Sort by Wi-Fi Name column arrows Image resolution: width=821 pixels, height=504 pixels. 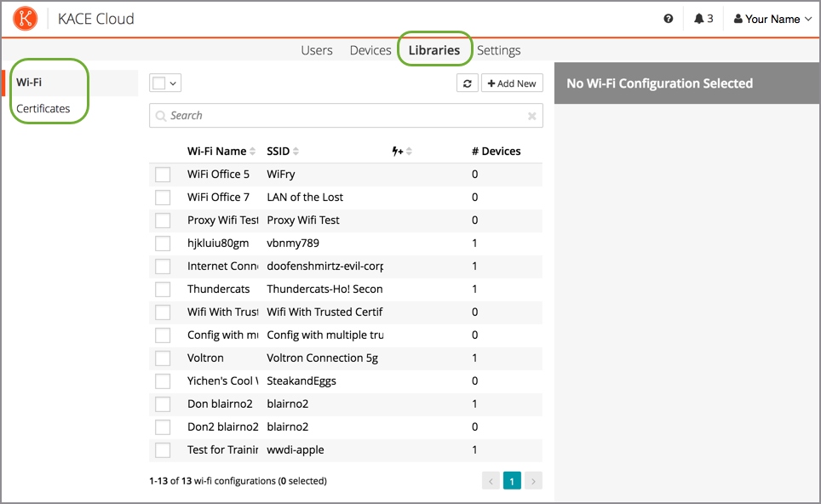coord(253,152)
